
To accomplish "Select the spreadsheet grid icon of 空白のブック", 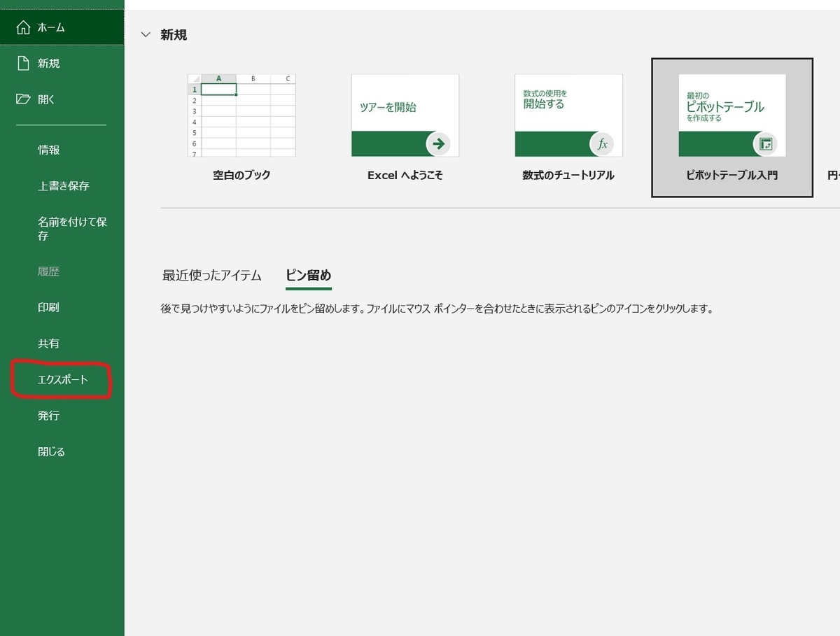I will coord(241,115).
